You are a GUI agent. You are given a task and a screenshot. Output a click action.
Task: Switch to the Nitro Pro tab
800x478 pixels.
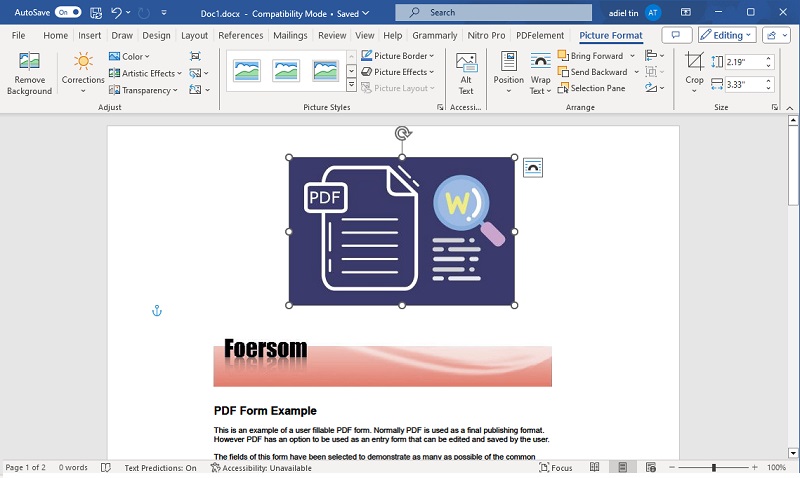tap(486, 35)
